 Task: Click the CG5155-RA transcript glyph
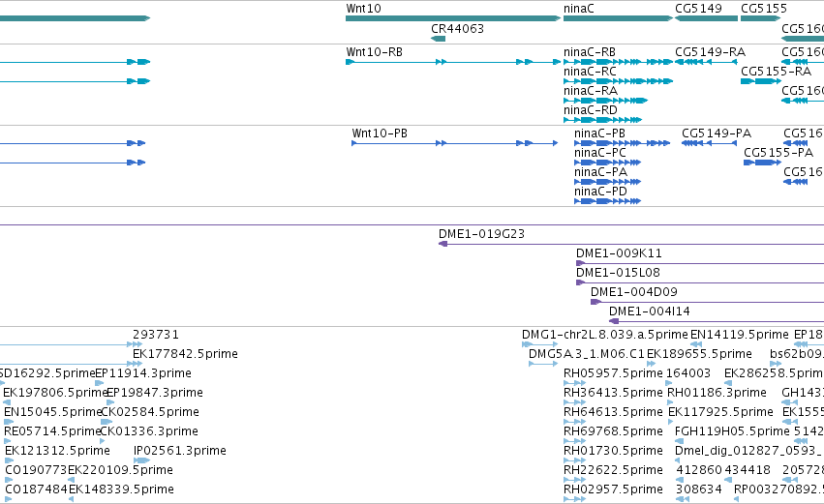[x=761, y=81]
